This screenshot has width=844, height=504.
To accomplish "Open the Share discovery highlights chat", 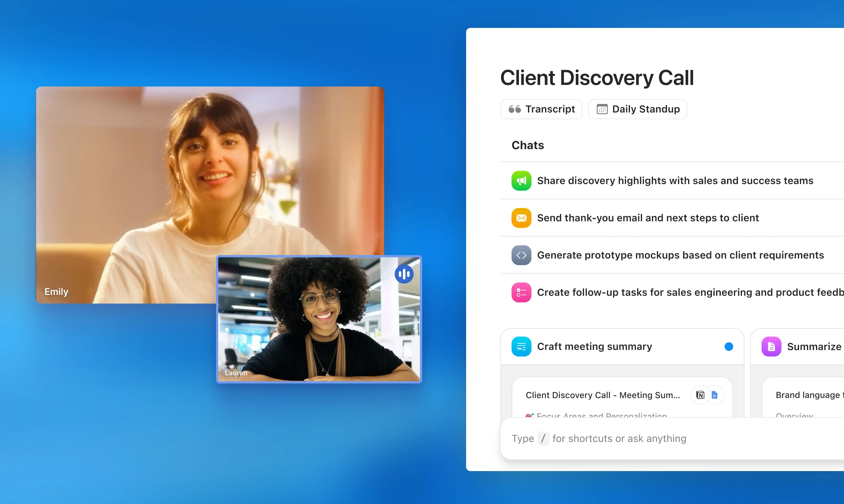I will click(x=675, y=181).
